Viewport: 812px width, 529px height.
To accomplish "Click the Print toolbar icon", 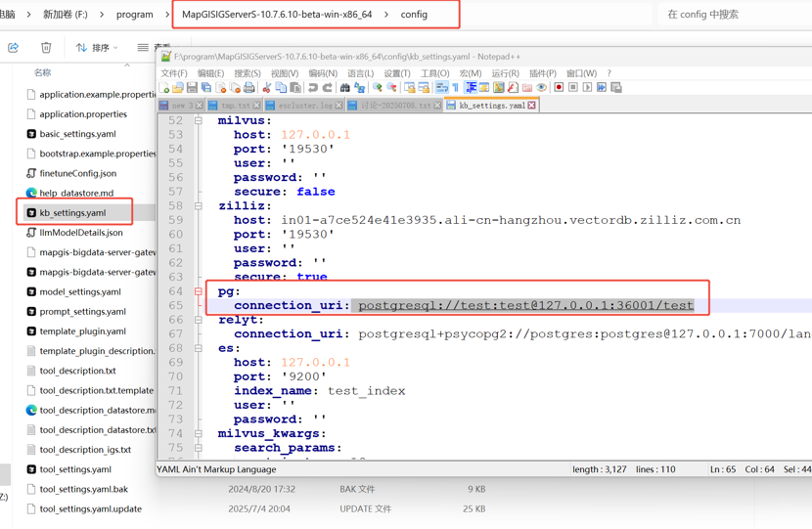I will pos(249,88).
